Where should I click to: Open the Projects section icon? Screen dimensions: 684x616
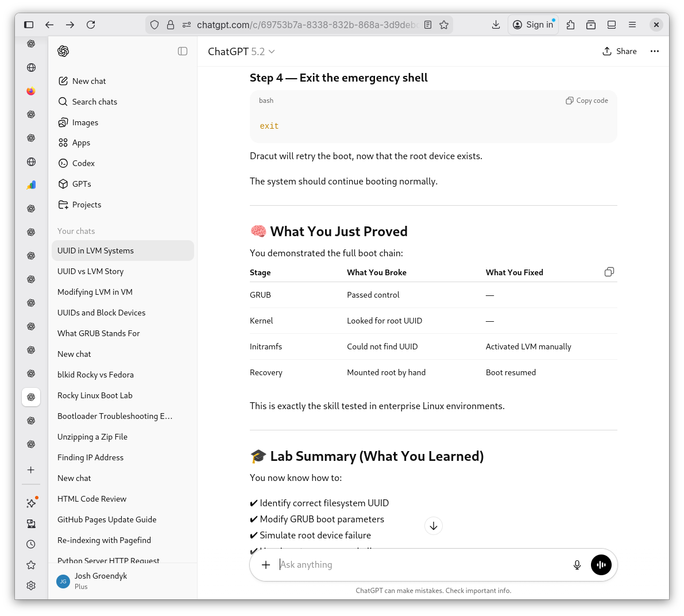click(63, 205)
